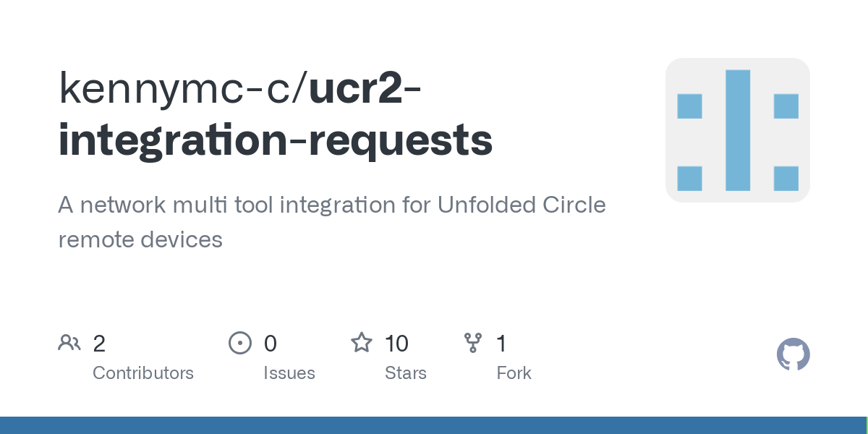Click the bottom-right blue square in the avatar
868x434 pixels.
click(786, 179)
